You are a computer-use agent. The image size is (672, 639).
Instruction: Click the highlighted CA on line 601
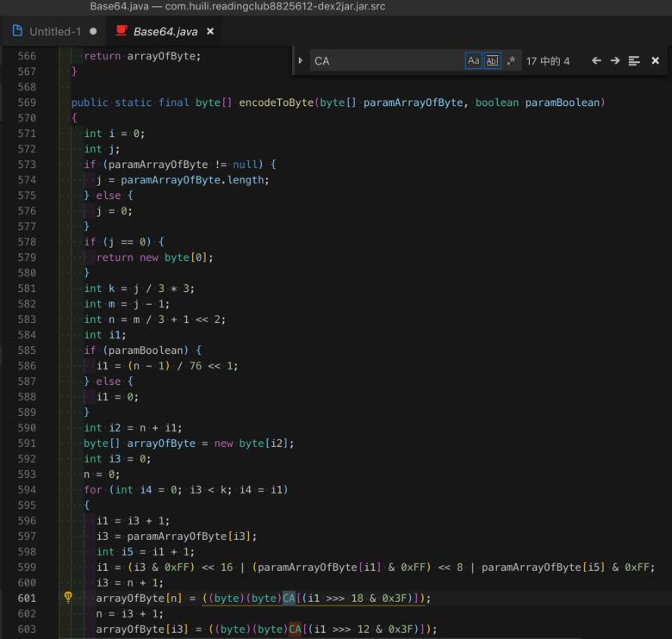click(x=289, y=599)
